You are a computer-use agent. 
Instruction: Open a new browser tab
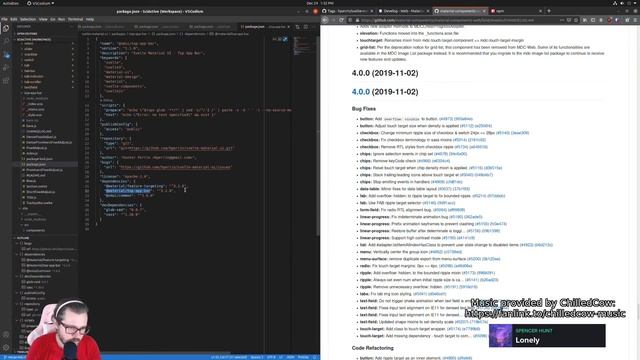pyautogui.click(x=549, y=11)
